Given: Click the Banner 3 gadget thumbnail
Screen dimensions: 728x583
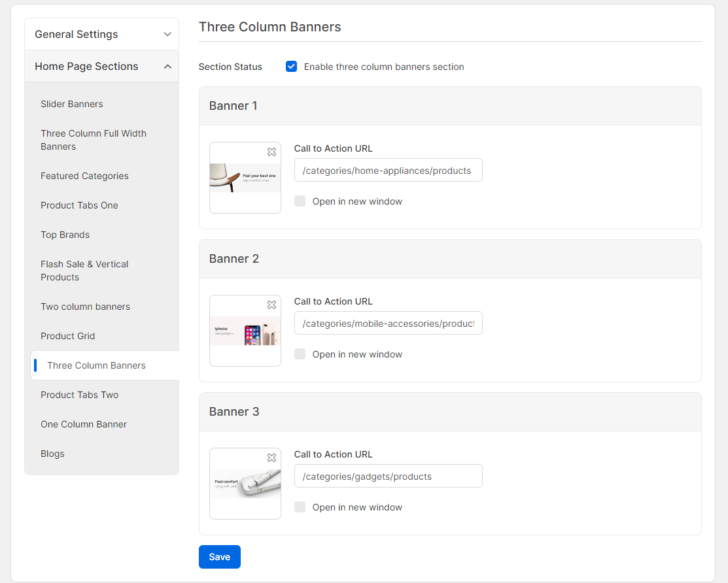Looking at the screenshot, I should pos(245,484).
